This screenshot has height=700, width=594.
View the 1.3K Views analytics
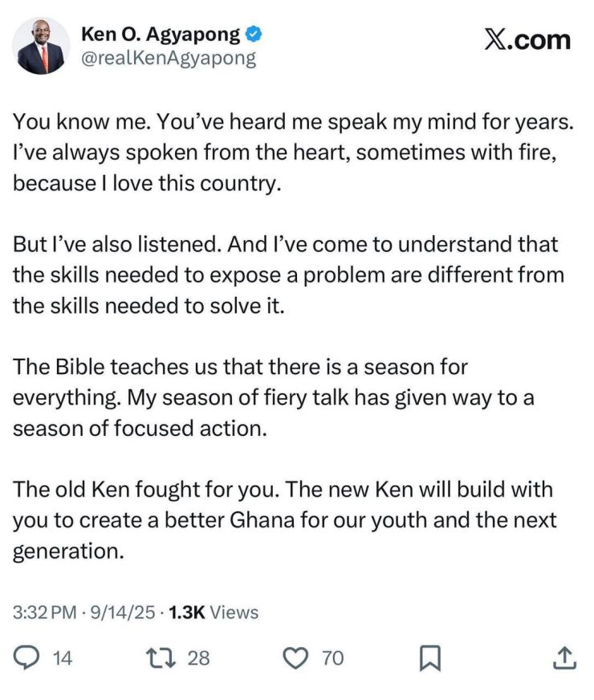point(214,612)
